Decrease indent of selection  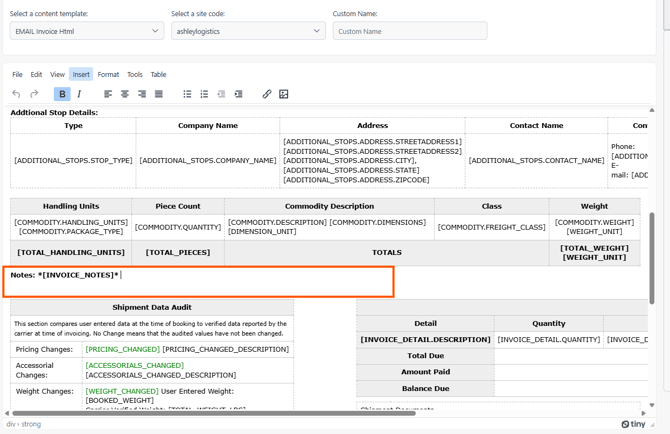(x=221, y=94)
